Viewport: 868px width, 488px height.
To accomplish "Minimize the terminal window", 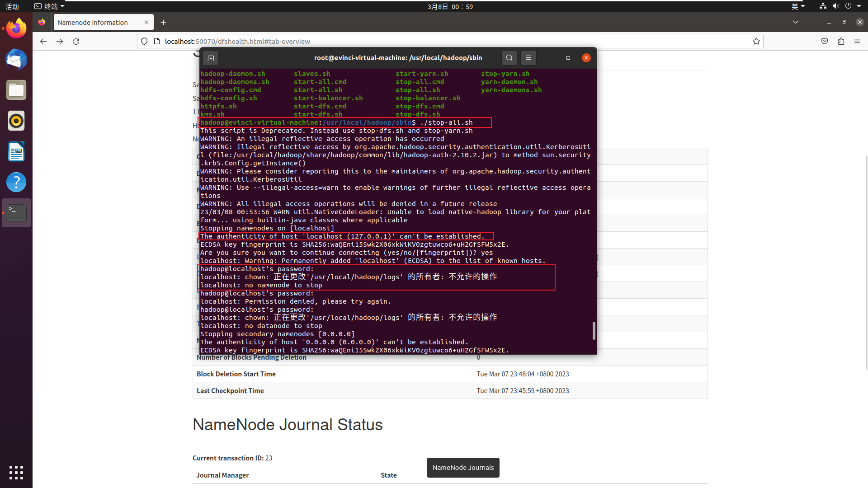I will (550, 58).
